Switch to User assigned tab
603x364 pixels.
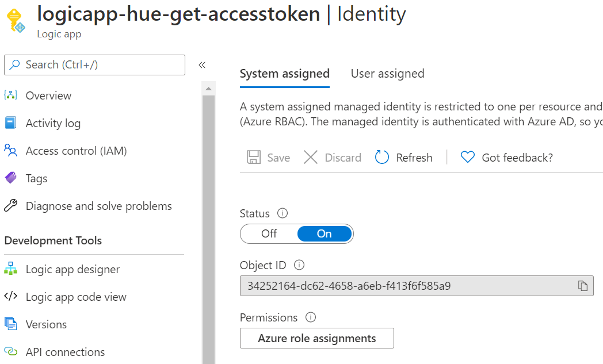(388, 74)
